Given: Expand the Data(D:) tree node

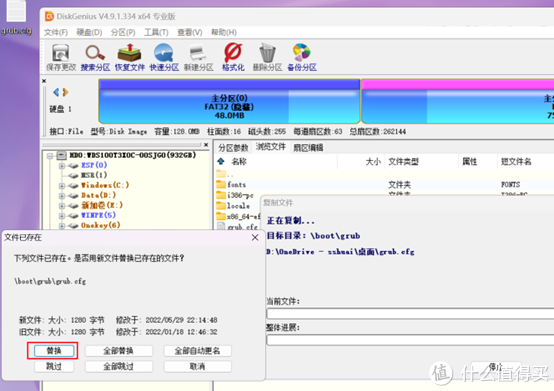Looking at the screenshot, I should click(62, 195).
